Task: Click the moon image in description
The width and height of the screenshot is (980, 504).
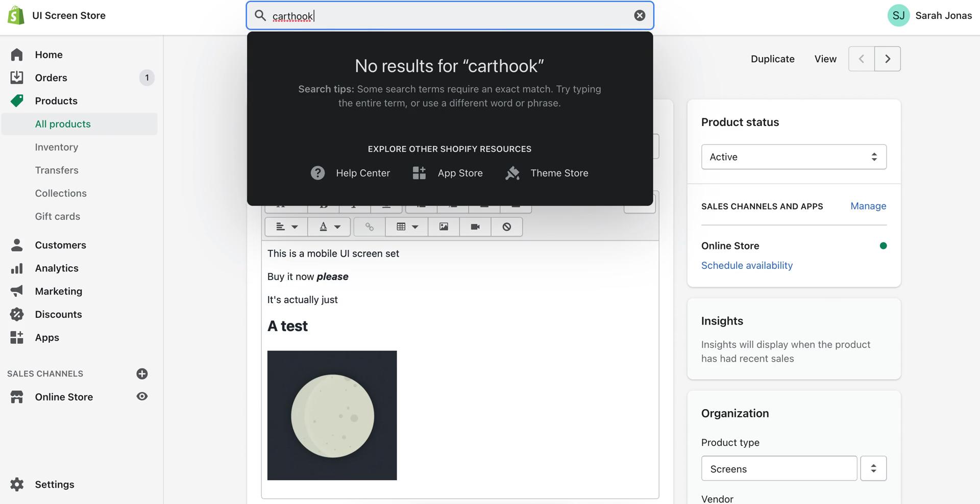Action: coord(332,415)
